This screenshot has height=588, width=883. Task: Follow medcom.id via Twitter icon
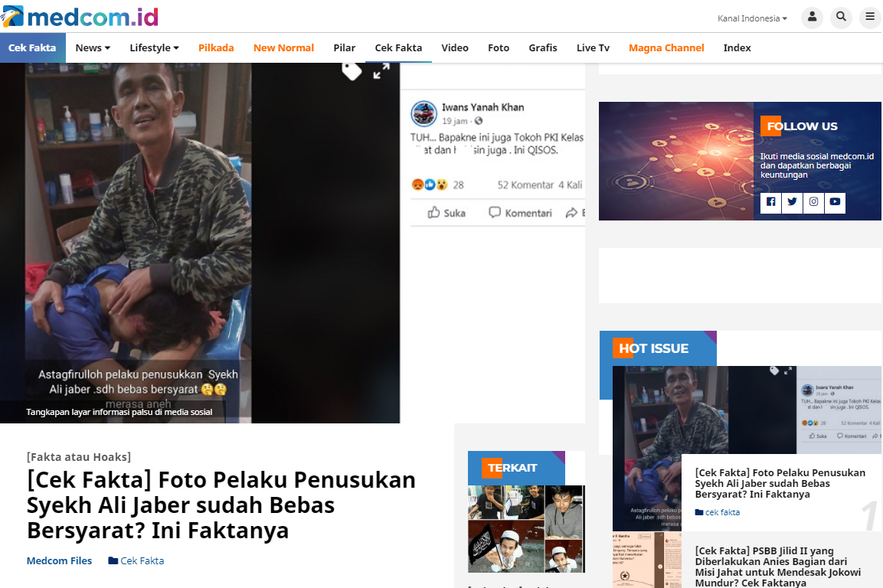(x=793, y=201)
